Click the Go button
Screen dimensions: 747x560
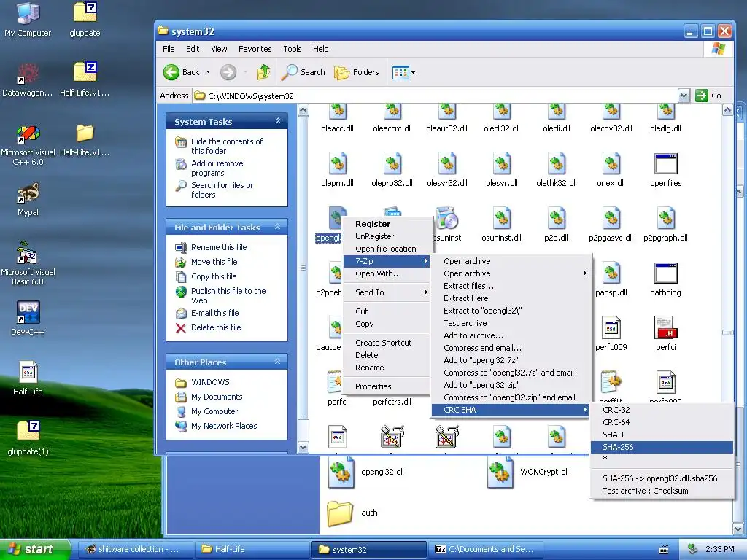click(x=708, y=96)
